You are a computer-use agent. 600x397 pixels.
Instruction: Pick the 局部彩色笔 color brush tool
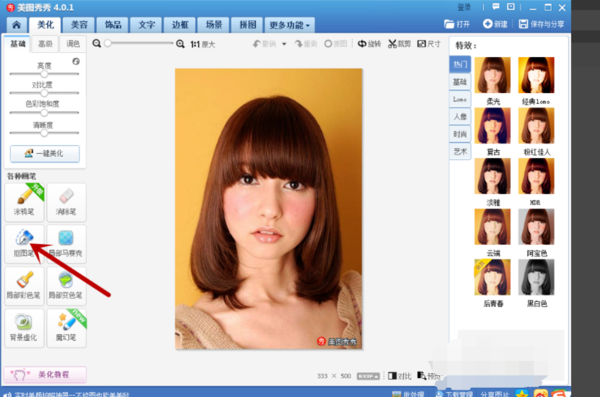pos(24,286)
